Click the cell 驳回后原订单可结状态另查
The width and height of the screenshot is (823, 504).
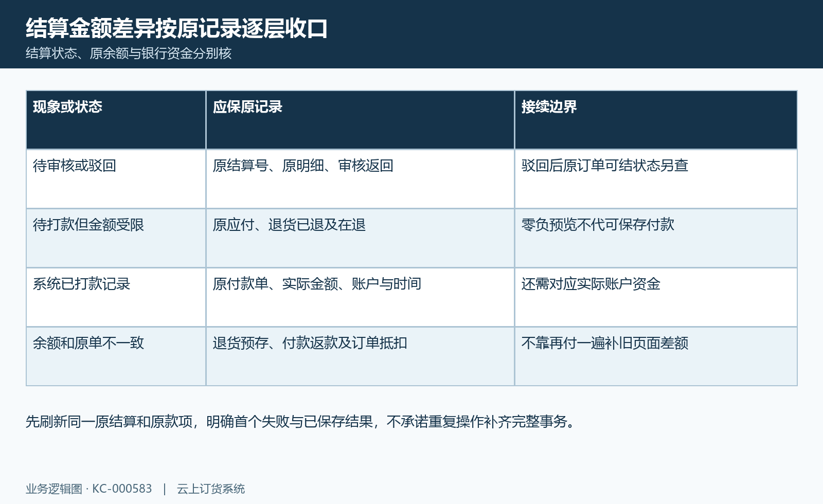tap(656, 179)
